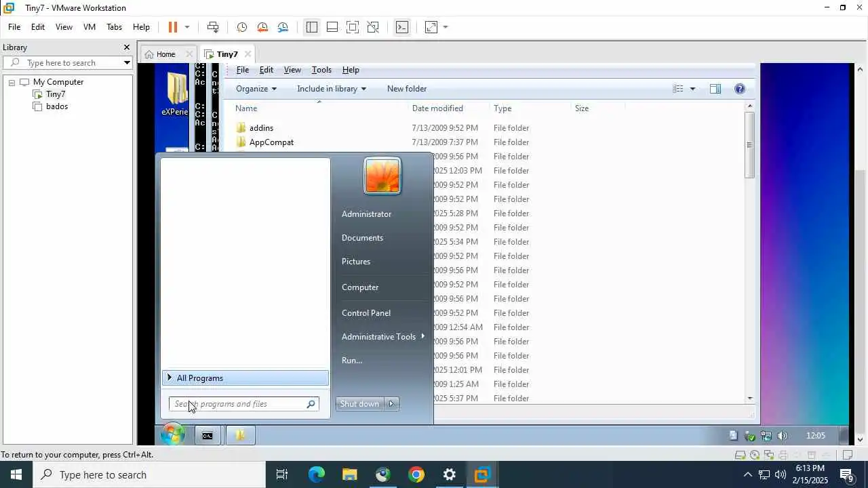Show hidden host tray icons chevron
Viewport: 868px width, 488px height.
[x=747, y=475]
